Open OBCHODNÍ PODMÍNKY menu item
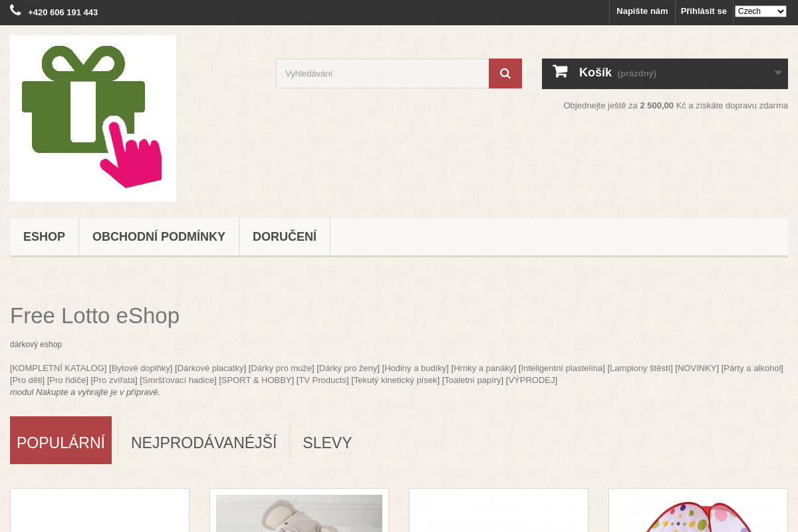Screen dimensions: 798x532 (x=159, y=237)
